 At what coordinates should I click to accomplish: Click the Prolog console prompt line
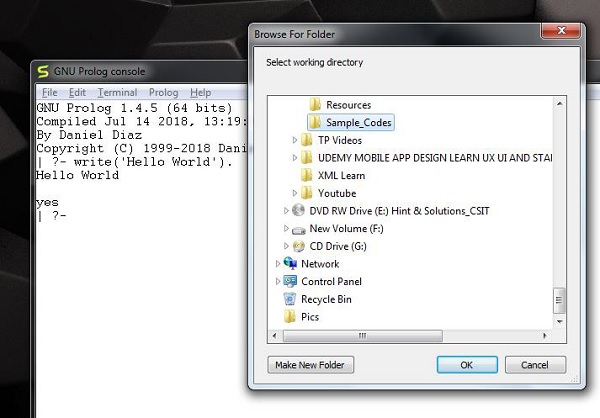point(52,216)
